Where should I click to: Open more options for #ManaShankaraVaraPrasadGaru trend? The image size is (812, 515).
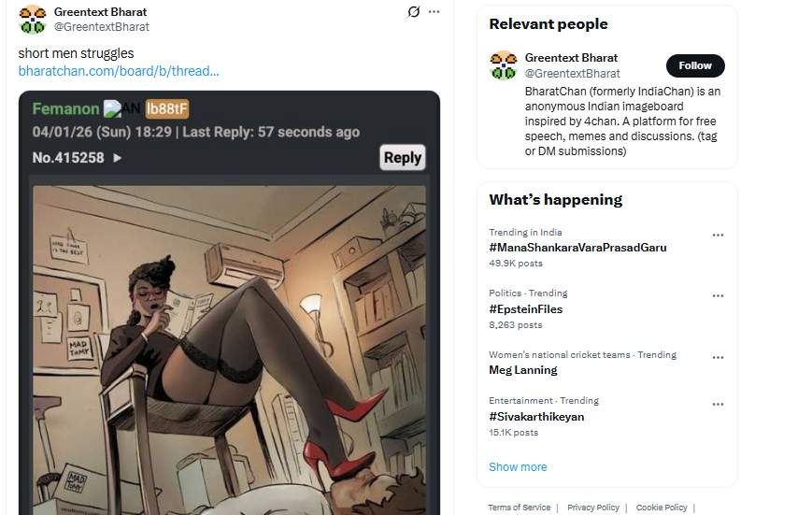coord(718,236)
